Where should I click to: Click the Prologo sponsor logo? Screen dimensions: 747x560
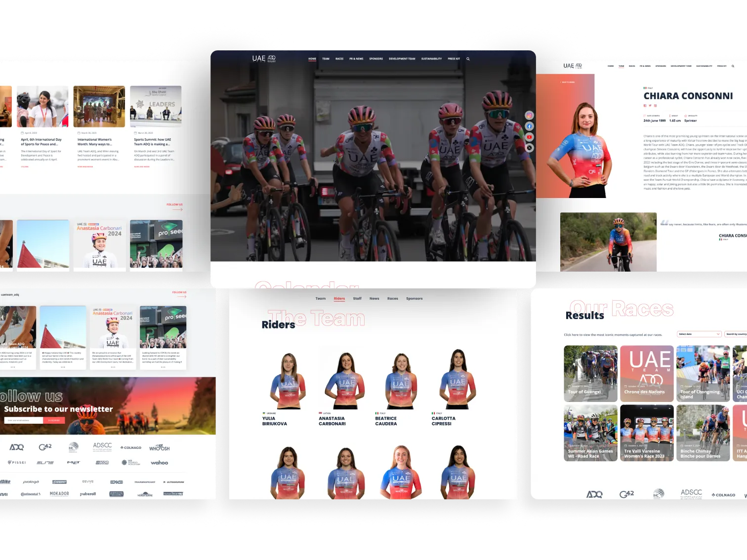pos(31,482)
